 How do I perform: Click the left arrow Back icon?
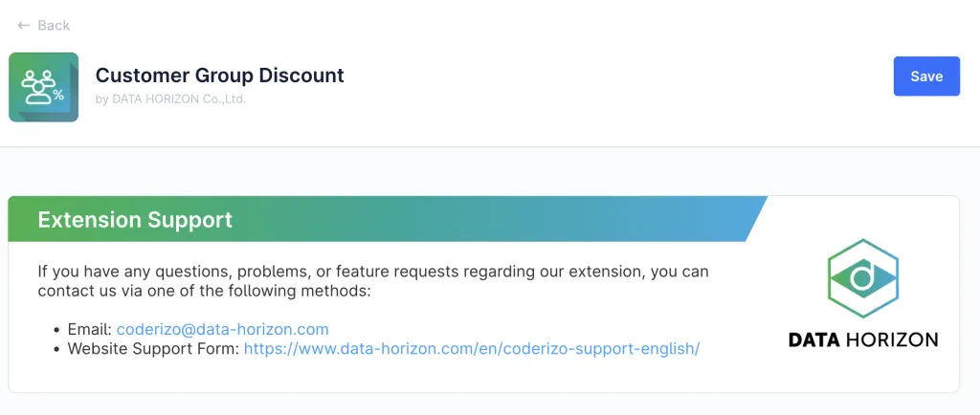pos(24,26)
